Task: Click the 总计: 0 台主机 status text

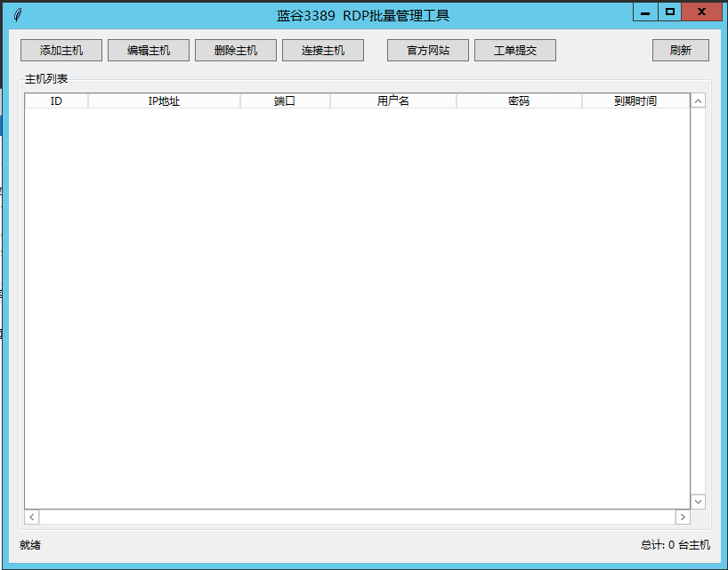Action: [x=675, y=545]
